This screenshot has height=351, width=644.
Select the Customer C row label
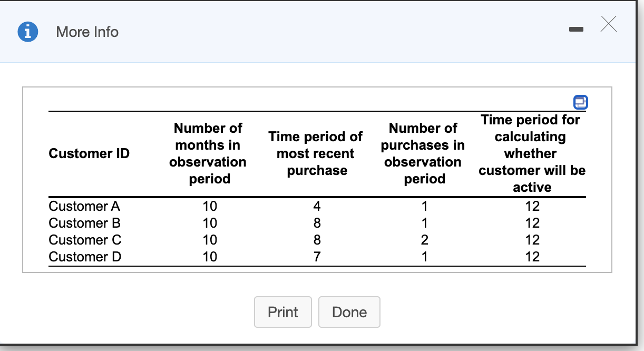[84, 240]
